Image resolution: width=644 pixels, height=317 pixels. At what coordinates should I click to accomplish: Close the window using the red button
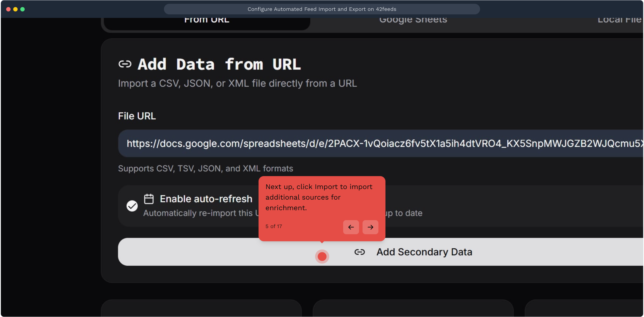click(8, 9)
